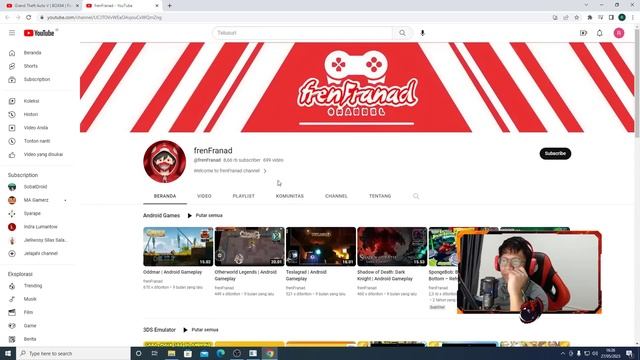640x360 pixels.
Task: Switch to the KOMUNITAS tab
Action: pos(289,196)
